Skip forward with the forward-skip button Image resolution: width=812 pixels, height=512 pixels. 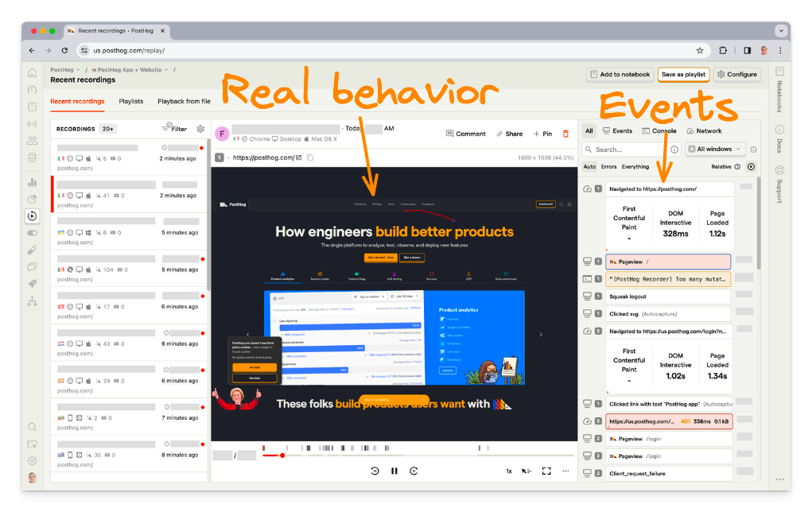point(414,471)
